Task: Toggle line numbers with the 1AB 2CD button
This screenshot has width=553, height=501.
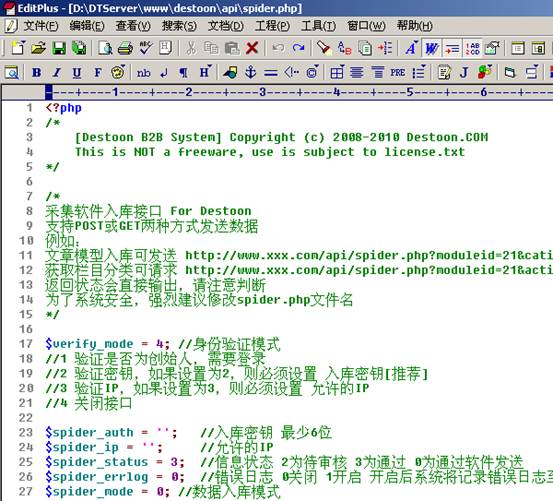Action: 472,48
